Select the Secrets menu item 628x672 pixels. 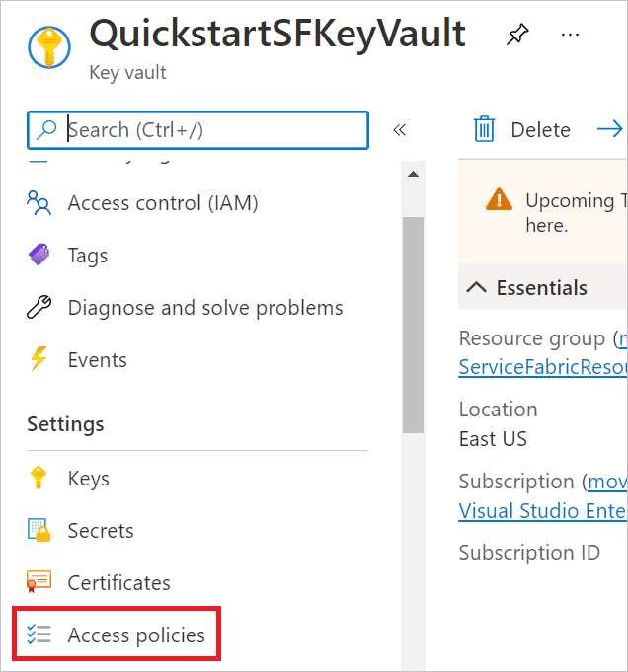click(x=101, y=531)
